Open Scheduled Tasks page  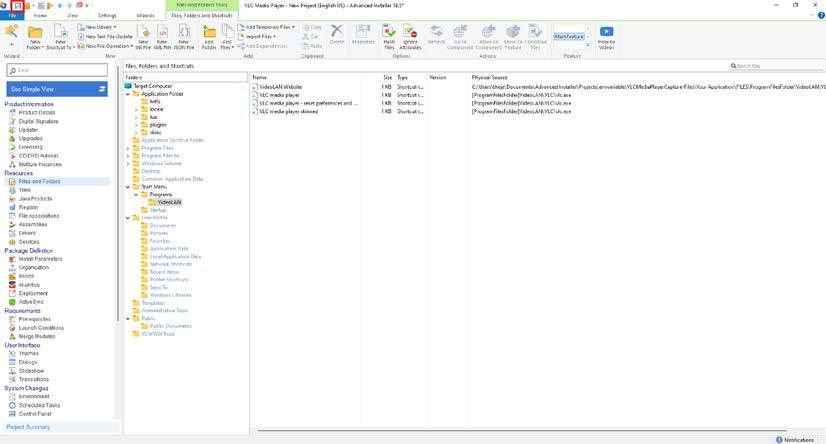coord(39,405)
